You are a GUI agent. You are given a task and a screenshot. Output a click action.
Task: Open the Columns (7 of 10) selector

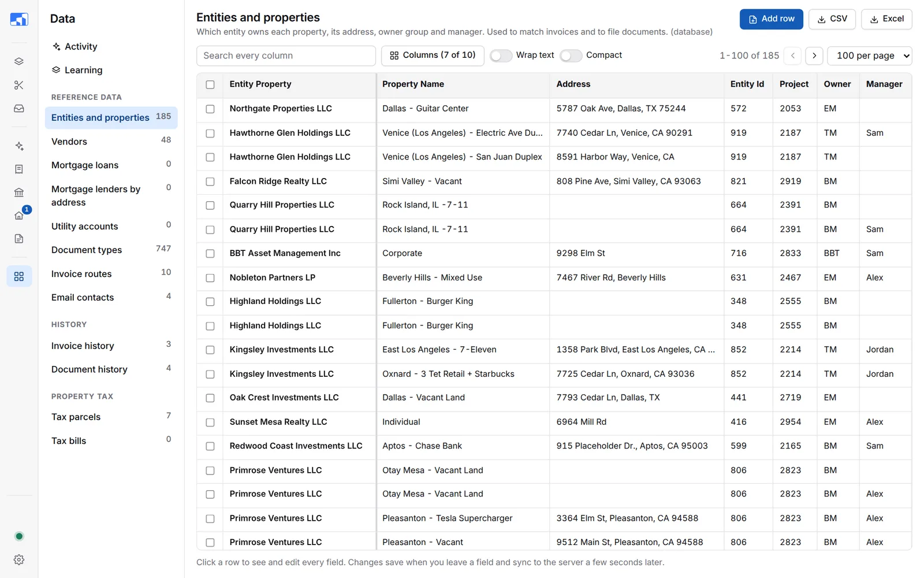(433, 55)
